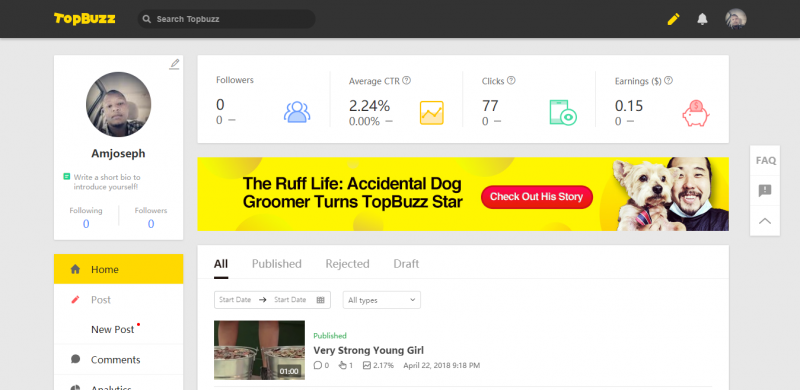800x390 pixels.
Task: Select Home in the sidebar menu
Action: (x=118, y=269)
